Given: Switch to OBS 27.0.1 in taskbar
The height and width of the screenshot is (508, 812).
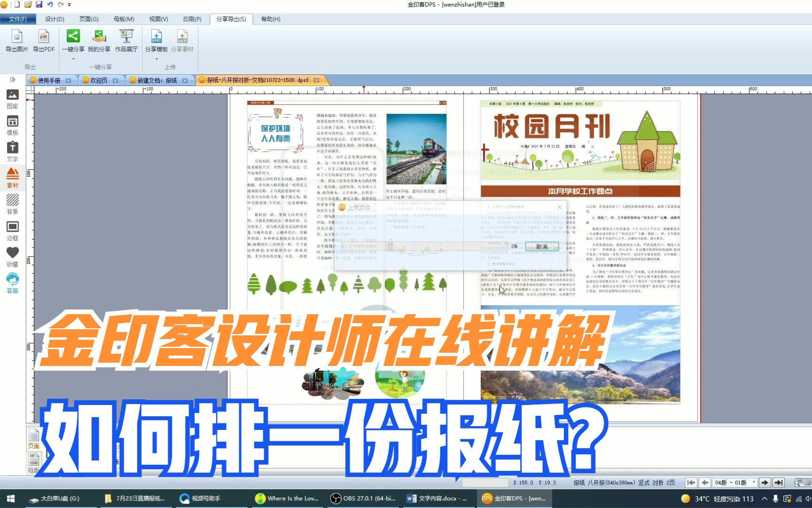Looking at the screenshot, I should click(x=363, y=499).
